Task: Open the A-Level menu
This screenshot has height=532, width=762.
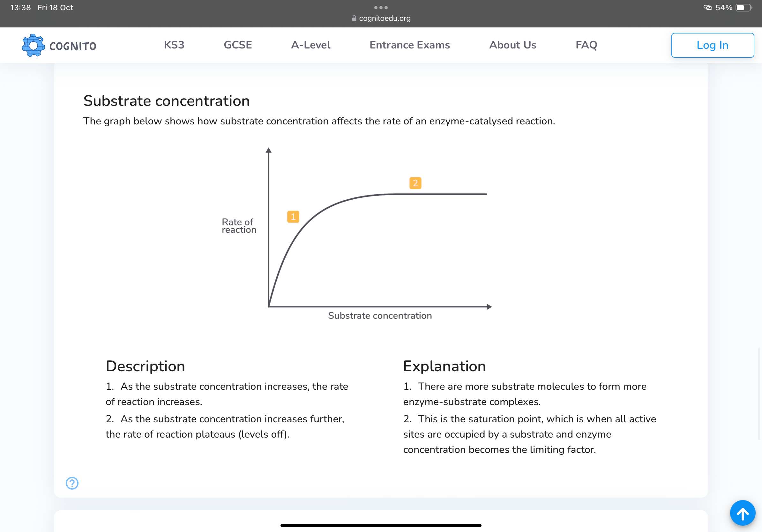Action: 311,45
